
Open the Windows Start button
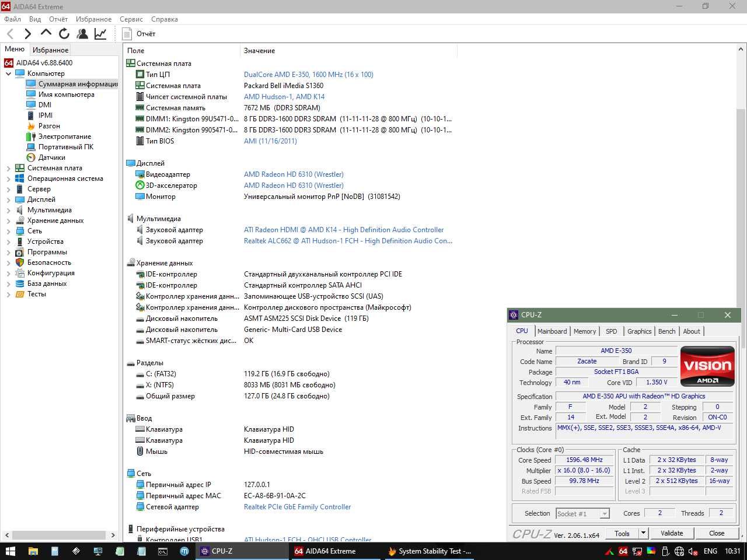[10, 551]
